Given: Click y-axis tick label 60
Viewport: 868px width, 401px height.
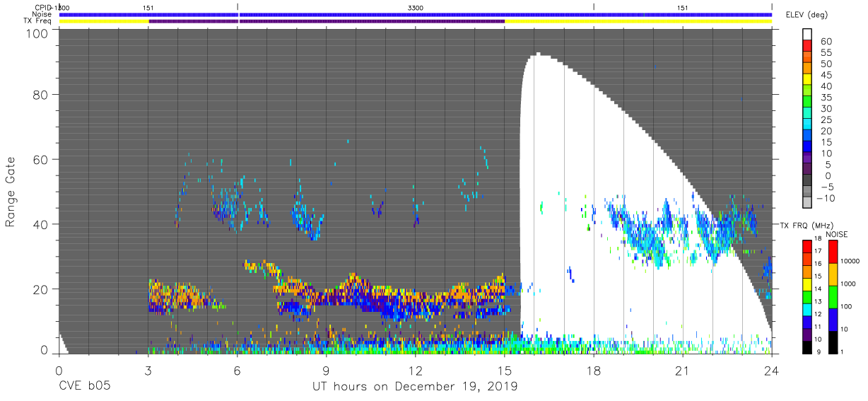Looking at the screenshot, I should 40,159.
